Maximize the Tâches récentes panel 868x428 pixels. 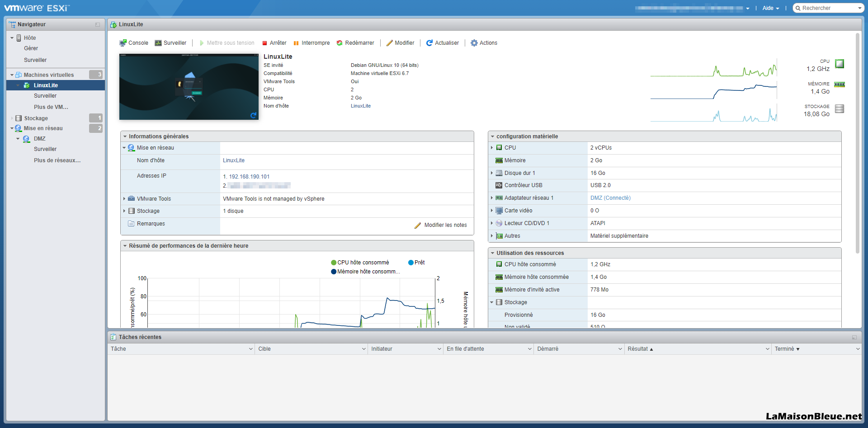(854, 337)
